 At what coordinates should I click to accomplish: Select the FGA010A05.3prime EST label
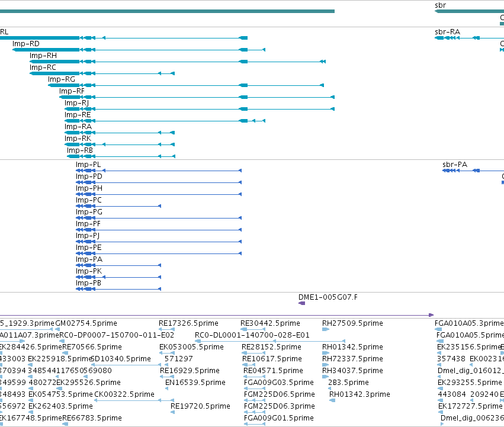(469, 323)
